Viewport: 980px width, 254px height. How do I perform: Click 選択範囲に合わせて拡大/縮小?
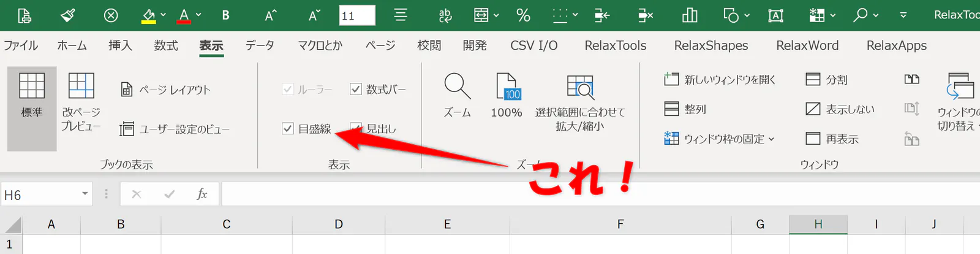[x=580, y=103]
